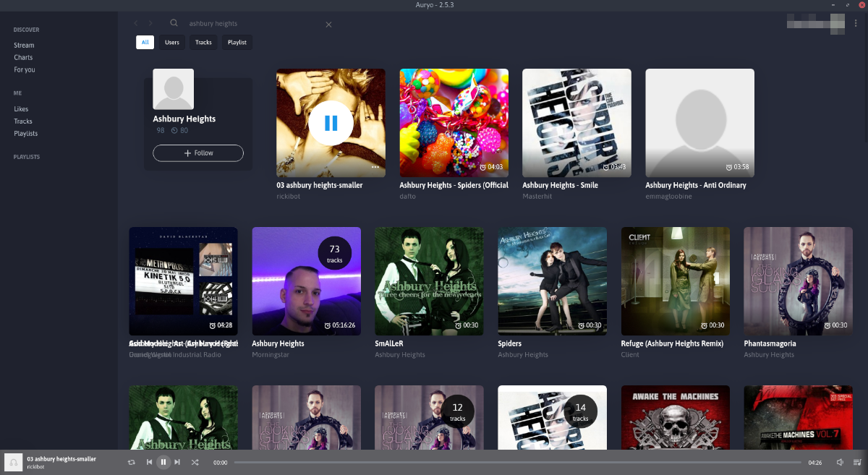Go forward with the navigation right arrow
Screen dimensions: 868x475
pos(150,24)
